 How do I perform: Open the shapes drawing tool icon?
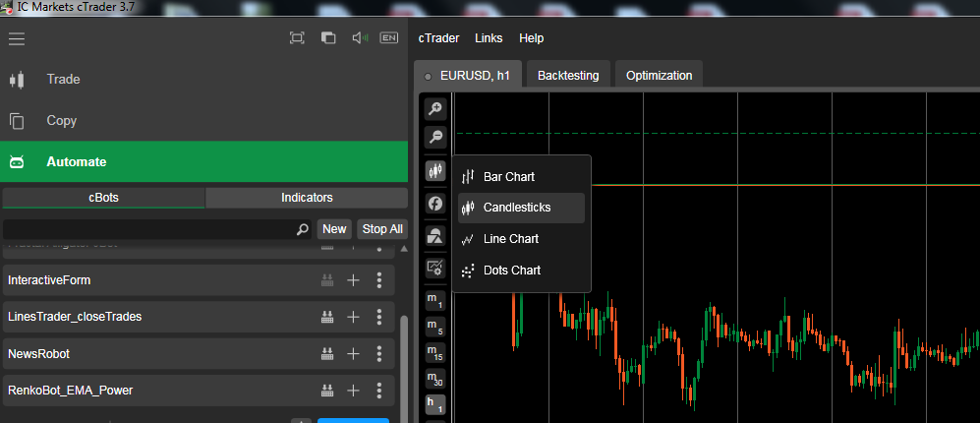coord(435,236)
